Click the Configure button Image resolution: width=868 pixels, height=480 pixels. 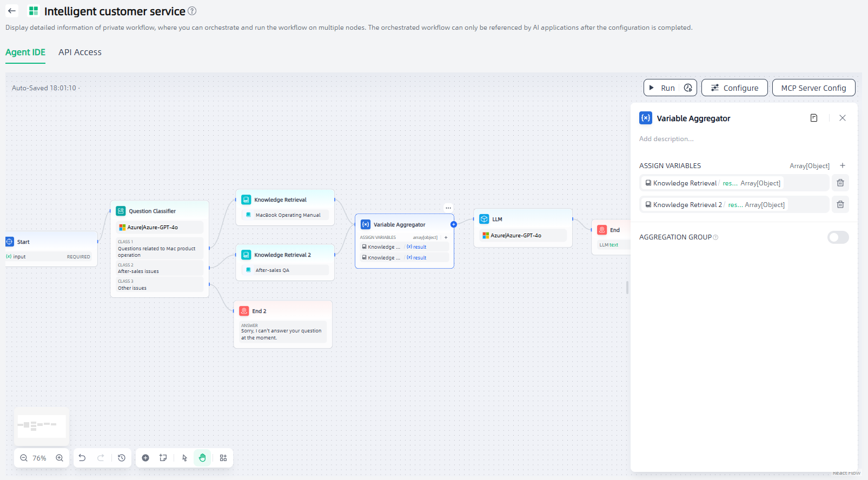pyautogui.click(x=734, y=88)
